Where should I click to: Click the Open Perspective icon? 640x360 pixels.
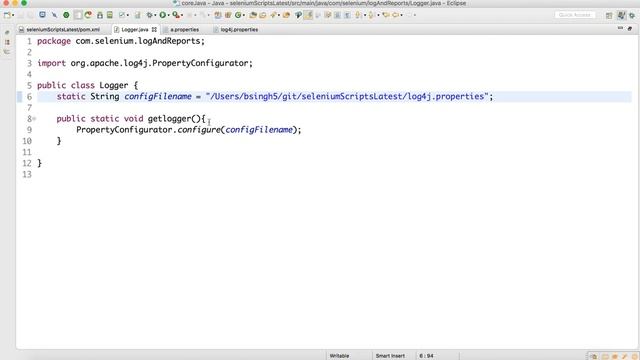609,15
